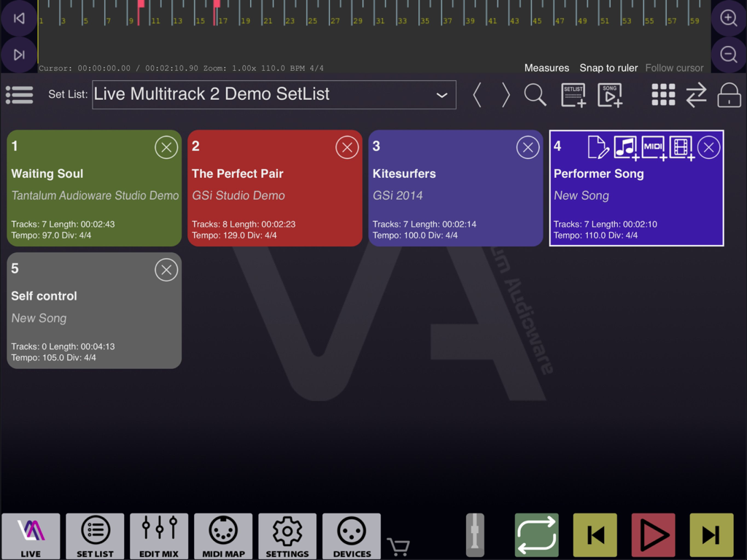Switch to the EDIT MIX tab
This screenshot has width=747, height=560.
[159, 536]
